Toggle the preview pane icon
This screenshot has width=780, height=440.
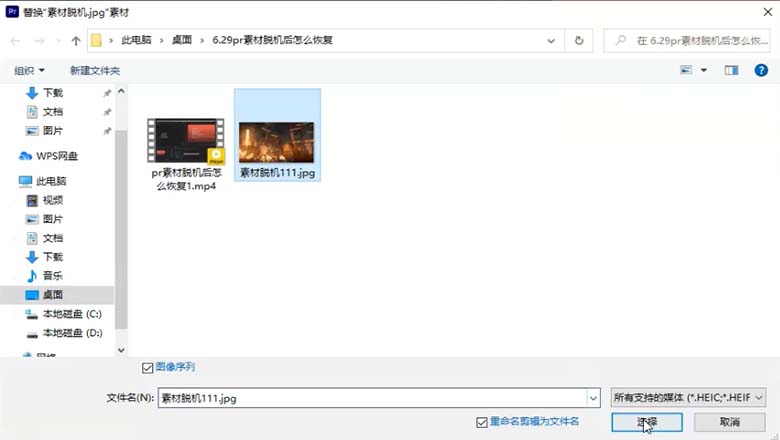(731, 70)
